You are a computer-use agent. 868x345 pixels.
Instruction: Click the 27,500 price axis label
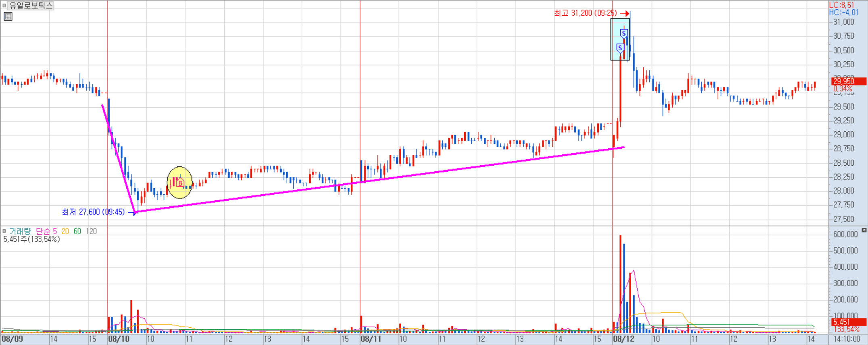coord(844,219)
